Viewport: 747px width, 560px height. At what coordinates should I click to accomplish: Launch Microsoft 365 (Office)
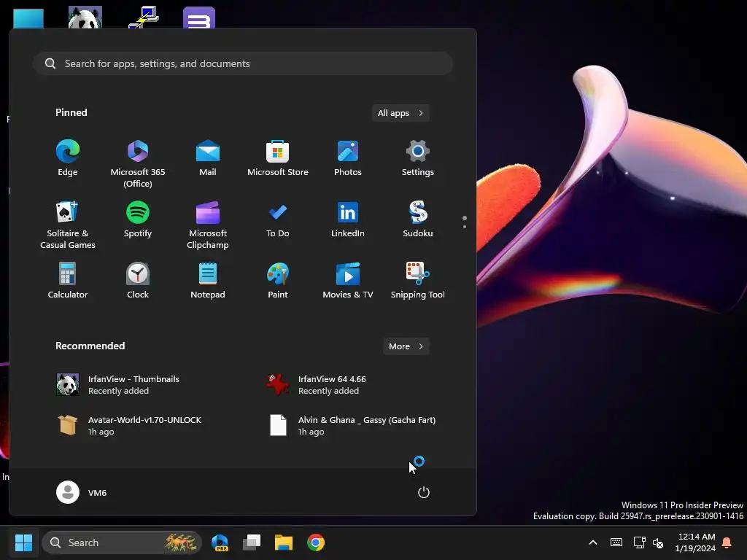138,163
